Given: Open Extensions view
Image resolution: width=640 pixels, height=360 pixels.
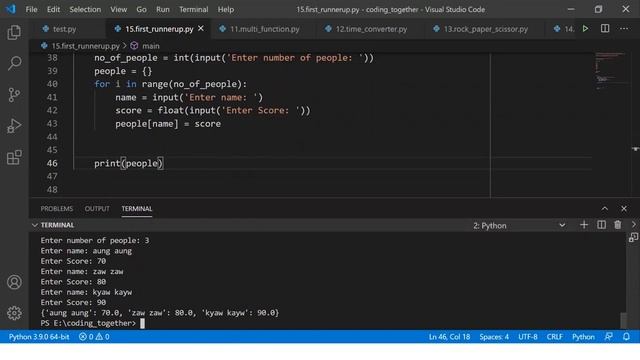Looking at the screenshot, I should pyautogui.click(x=14, y=157).
